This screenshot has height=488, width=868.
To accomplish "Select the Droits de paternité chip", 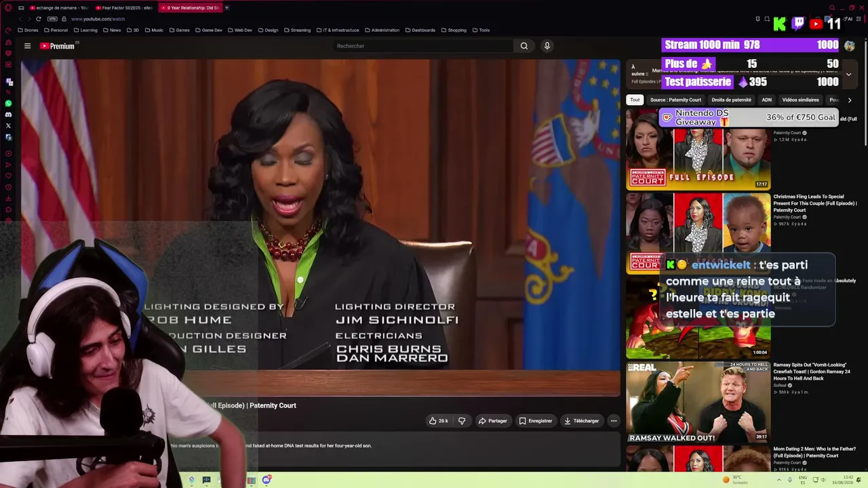I will (x=731, y=100).
